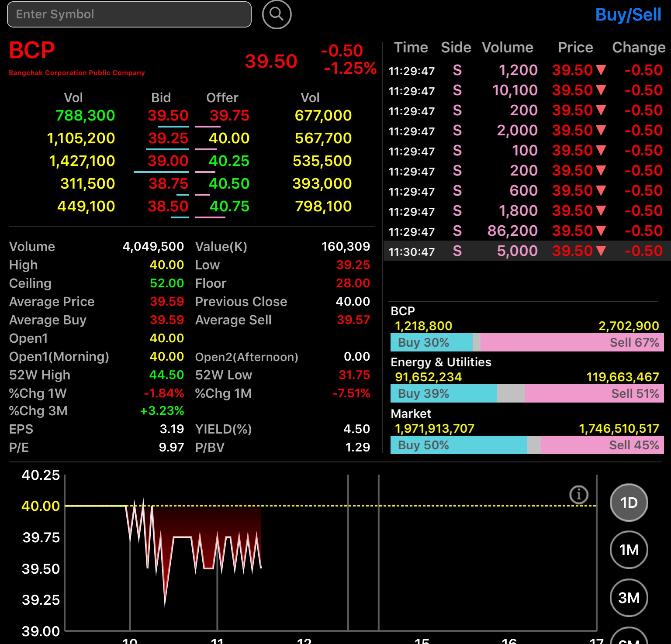Select the 11:30:47 ticker row
This screenshot has height=644, width=671.
click(x=527, y=251)
